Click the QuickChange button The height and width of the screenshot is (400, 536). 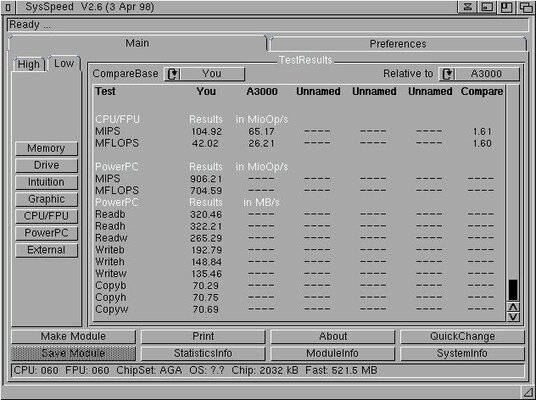coord(463,336)
